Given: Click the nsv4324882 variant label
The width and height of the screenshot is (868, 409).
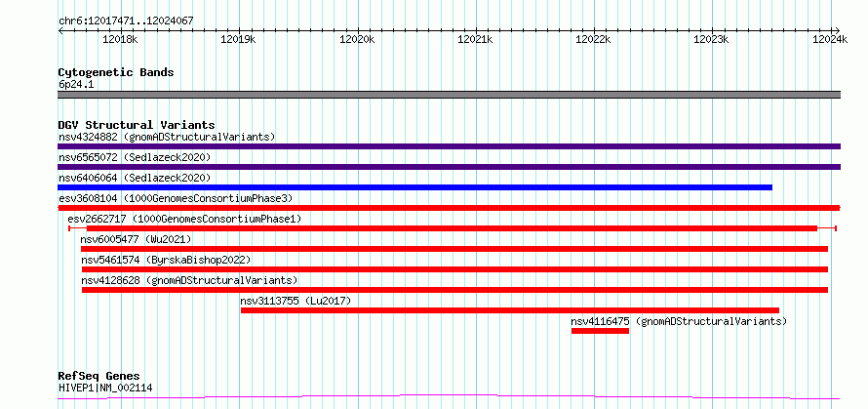Looking at the screenshot, I should pyautogui.click(x=167, y=137).
